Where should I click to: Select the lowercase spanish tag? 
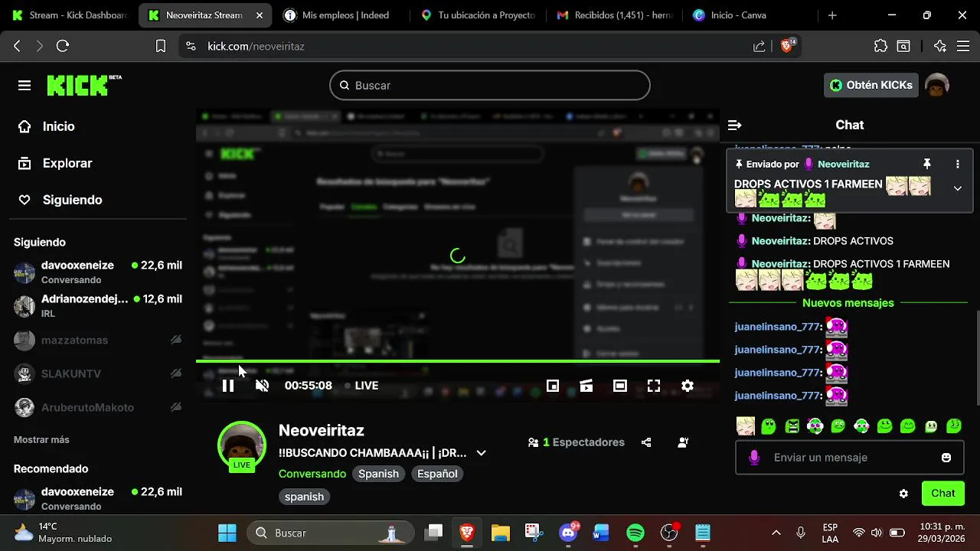tap(304, 497)
